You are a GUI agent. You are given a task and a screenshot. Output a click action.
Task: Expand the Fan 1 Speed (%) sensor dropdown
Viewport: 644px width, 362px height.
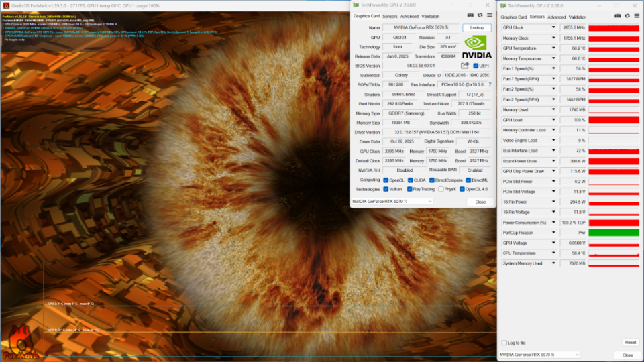coord(553,68)
